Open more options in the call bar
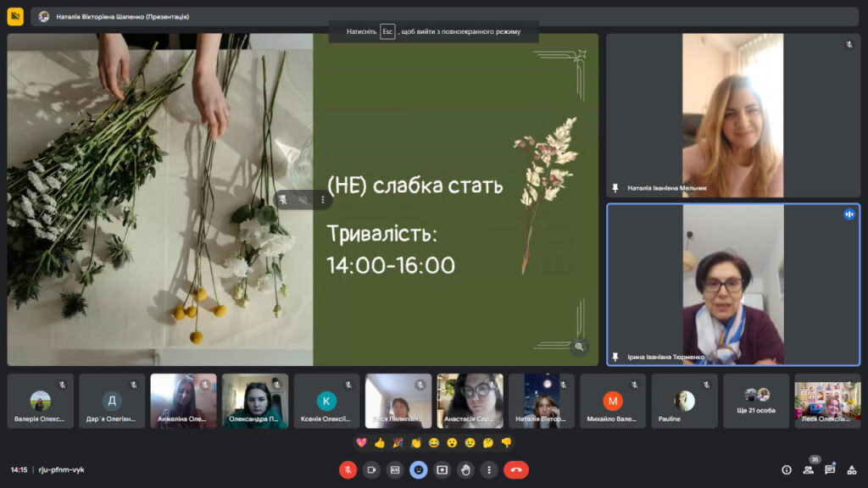 [x=489, y=469]
